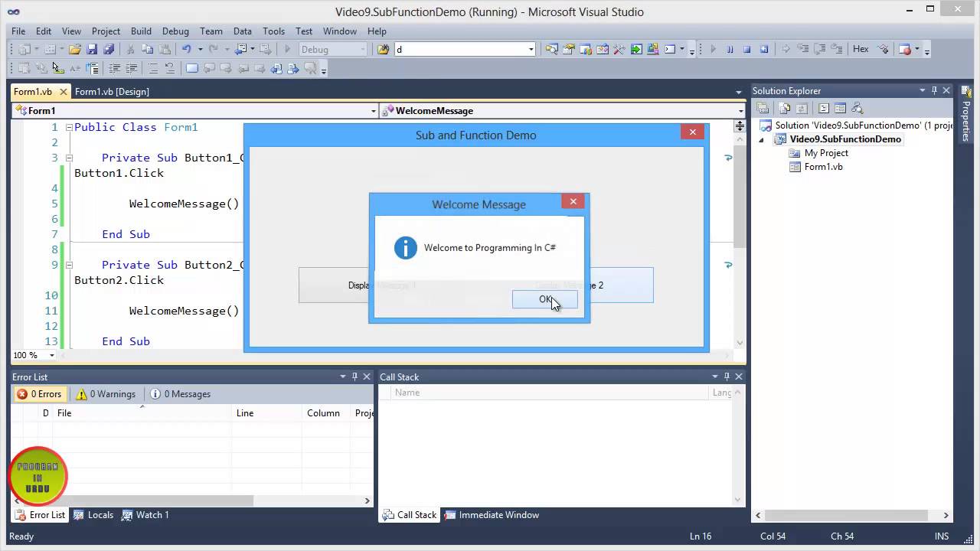Click OK in the Welcome Message dialog
The height and width of the screenshot is (551, 980).
pyautogui.click(x=545, y=299)
